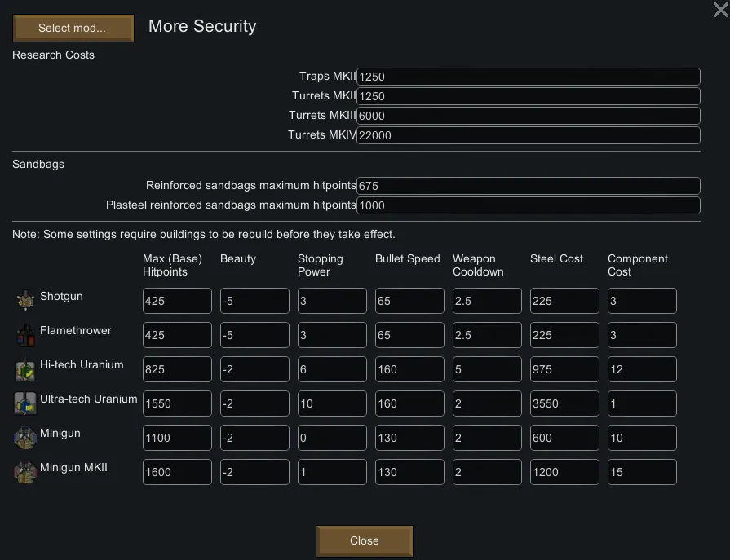Focus the Turrets MKIV research cost field

pos(528,135)
